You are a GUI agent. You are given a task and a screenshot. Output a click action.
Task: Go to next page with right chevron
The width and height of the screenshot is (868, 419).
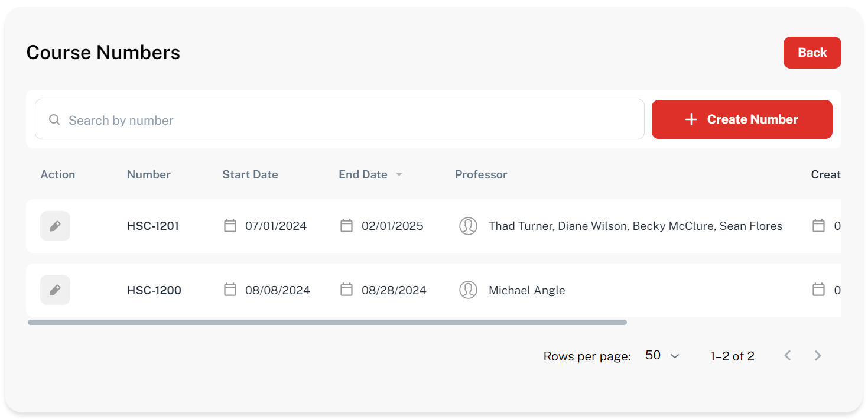[818, 356]
